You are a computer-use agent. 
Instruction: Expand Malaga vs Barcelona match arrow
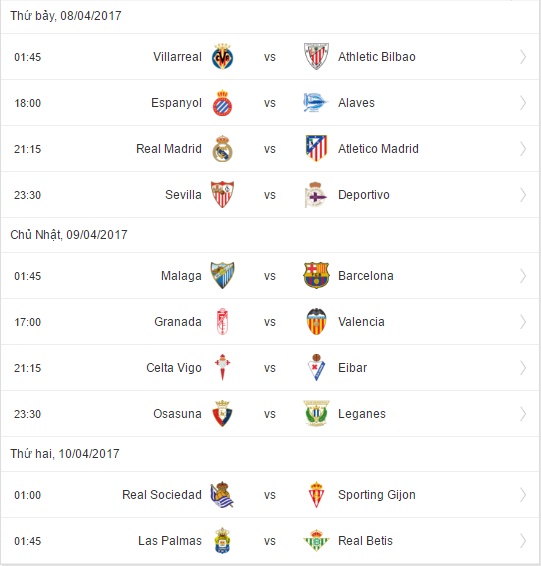click(x=523, y=276)
